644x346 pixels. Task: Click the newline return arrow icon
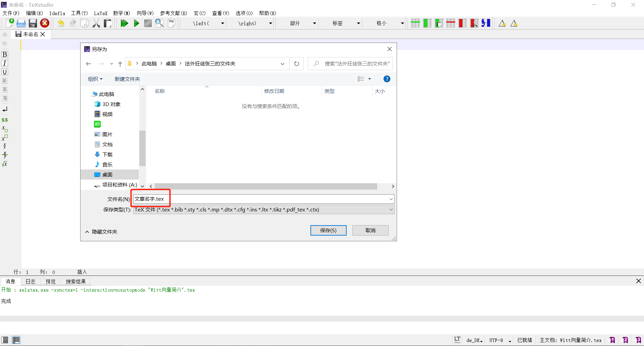click(5, 109)
